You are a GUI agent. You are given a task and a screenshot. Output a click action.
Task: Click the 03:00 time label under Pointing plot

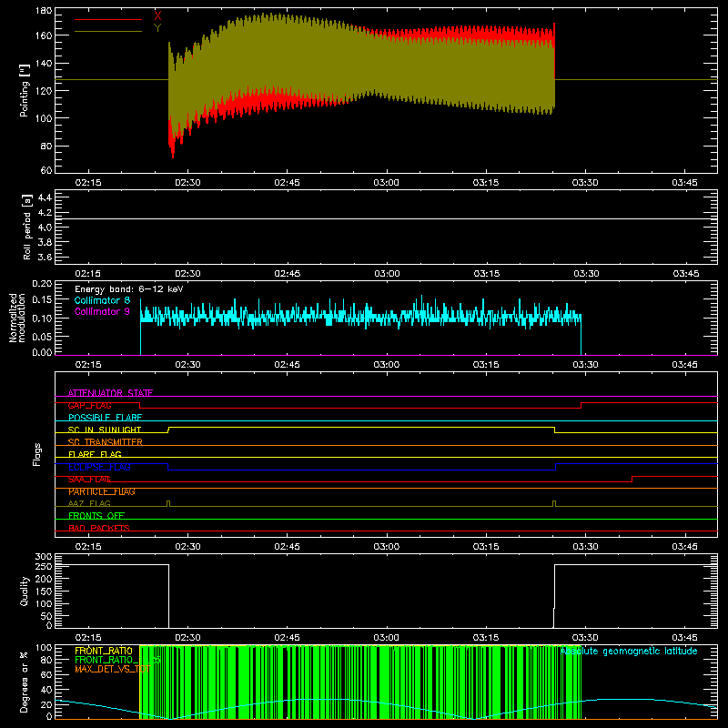(x=386, y=183)
